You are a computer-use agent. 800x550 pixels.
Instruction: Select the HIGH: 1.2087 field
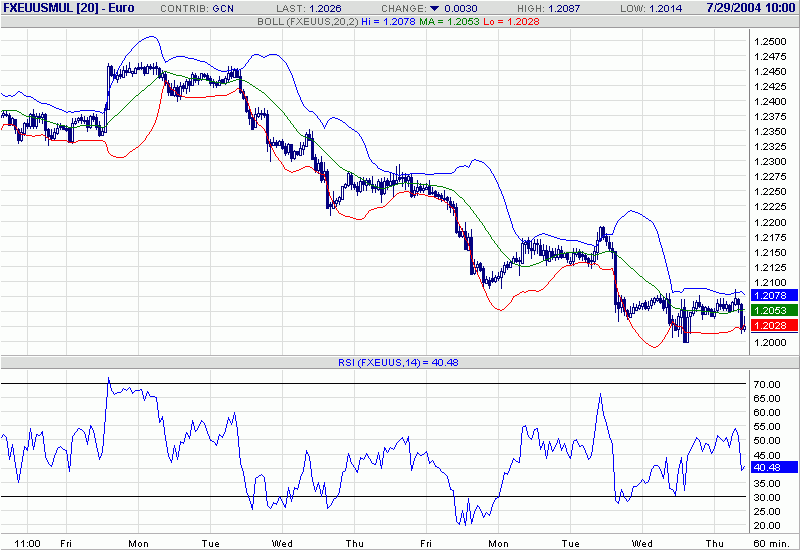pos(548,9)
